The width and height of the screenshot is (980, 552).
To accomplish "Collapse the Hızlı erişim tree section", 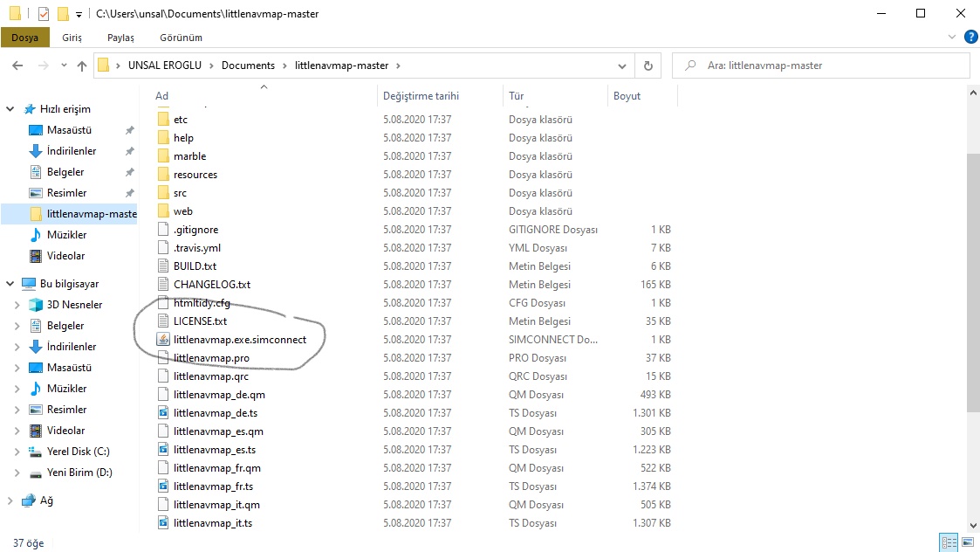I will click(10, 109).
